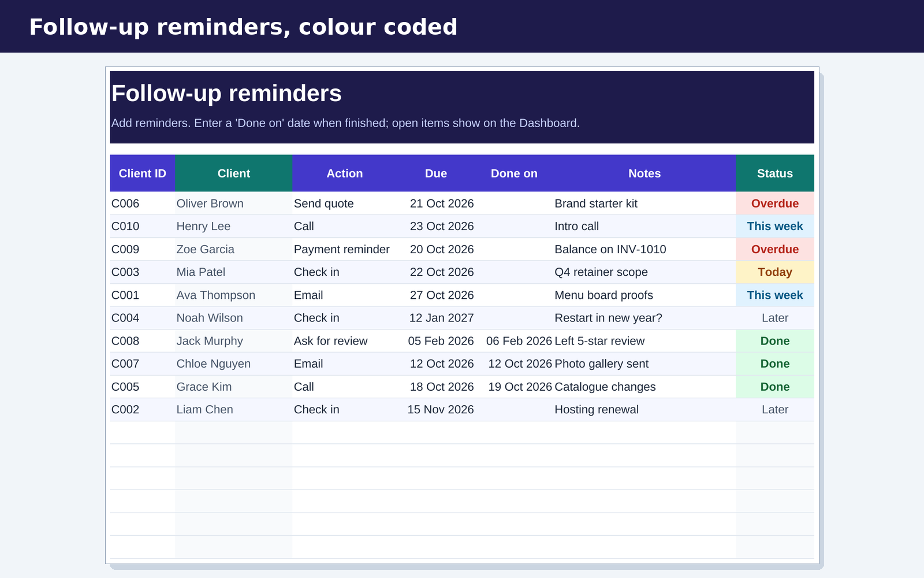
Task: Click Later status for Noah Wilson
Action: (775, 318)
